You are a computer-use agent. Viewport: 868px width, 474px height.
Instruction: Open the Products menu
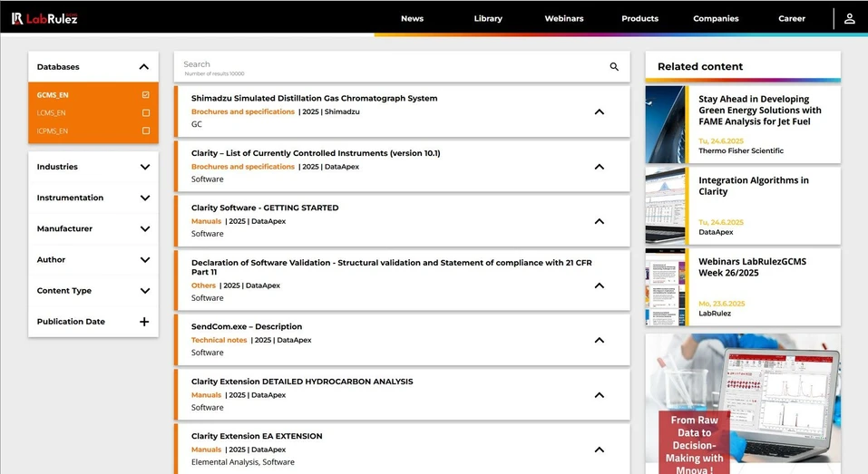[x=640, y=18]
